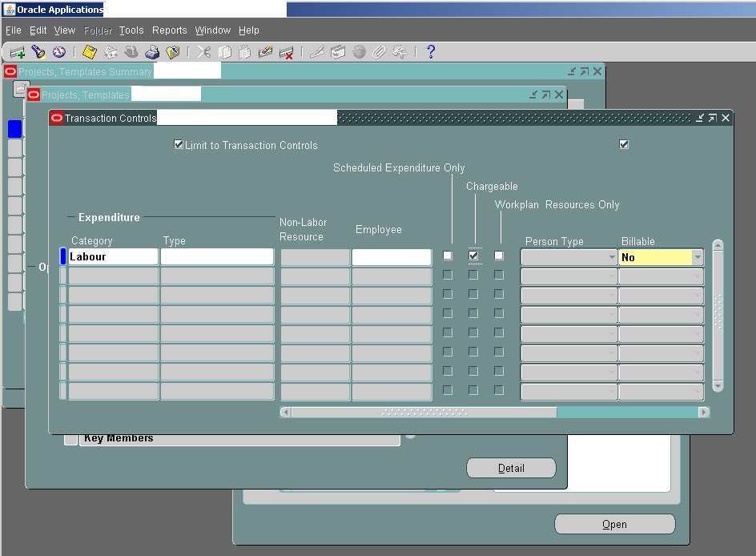Click the Oracle logo on Projects, Templates Summary window
Image resolution: width=756 pixels, height=556 pixels.
coord(10,72)
